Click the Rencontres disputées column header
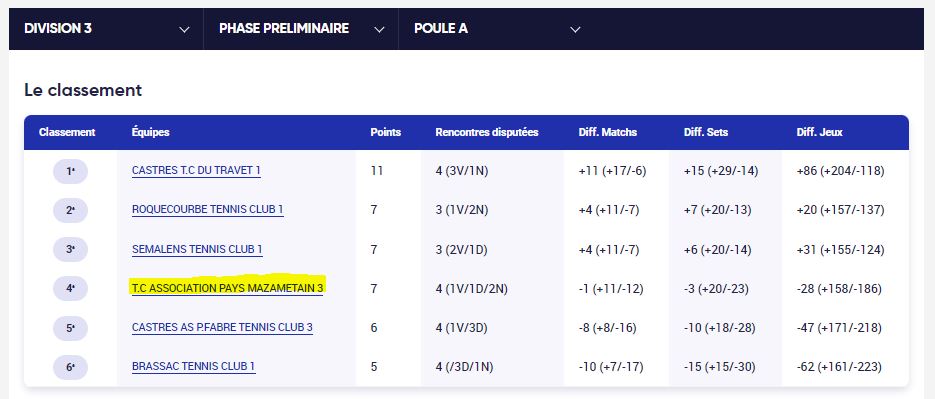935x399 pixels. pos(487,132)
